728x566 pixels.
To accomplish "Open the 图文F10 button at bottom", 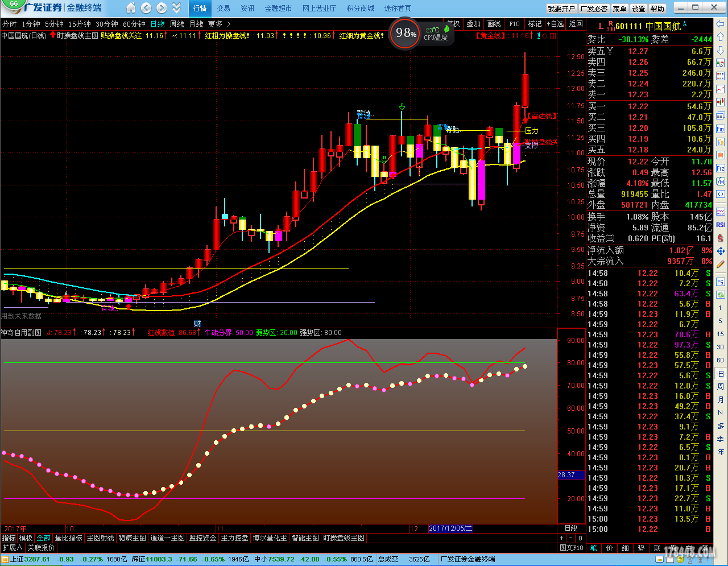I will 571,548.
